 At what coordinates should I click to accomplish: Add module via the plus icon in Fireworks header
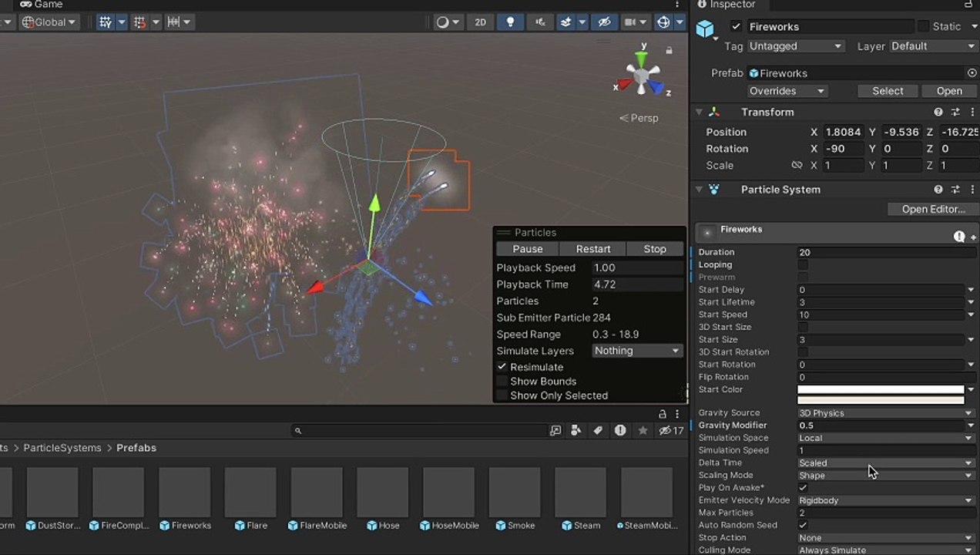coord(974,237)
